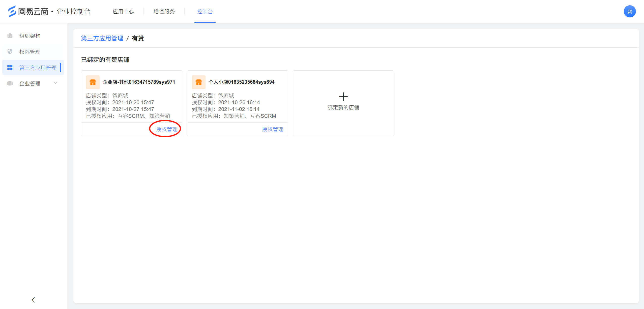
Task: Click 授权时间 2021-10-26 16:14 text
Action: click(226, 102)
